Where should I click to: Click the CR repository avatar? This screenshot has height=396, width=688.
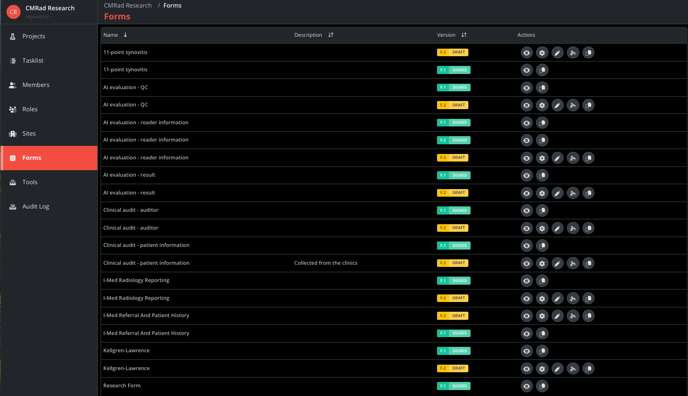point(14,12)
